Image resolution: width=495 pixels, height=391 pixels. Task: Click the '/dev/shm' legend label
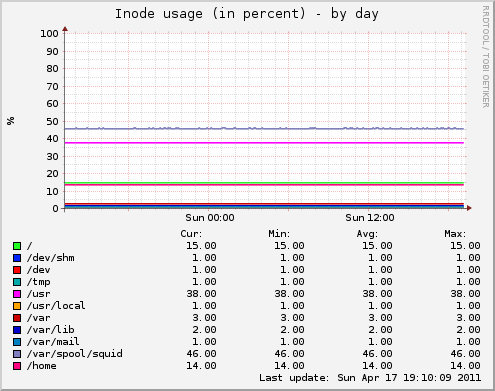coord(51,258)
